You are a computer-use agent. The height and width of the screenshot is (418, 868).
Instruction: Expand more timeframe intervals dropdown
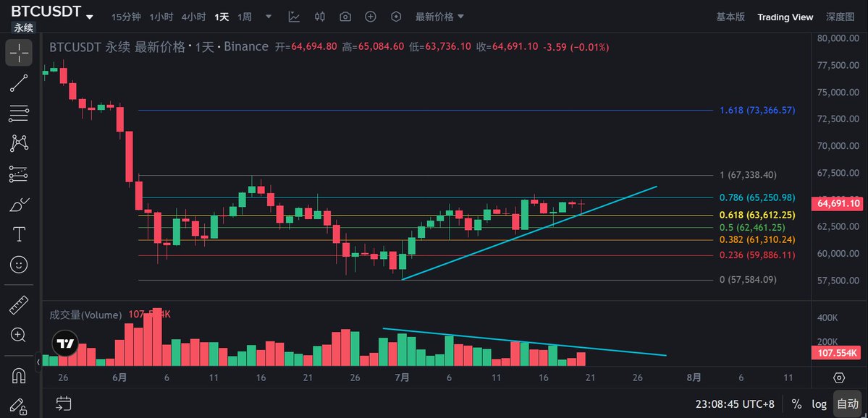pos(269,17)
